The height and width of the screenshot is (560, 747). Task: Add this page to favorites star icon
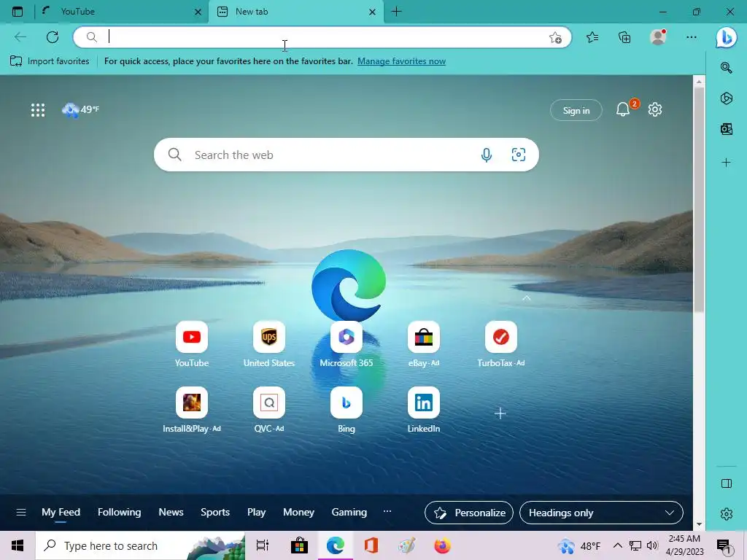point(555,38)
